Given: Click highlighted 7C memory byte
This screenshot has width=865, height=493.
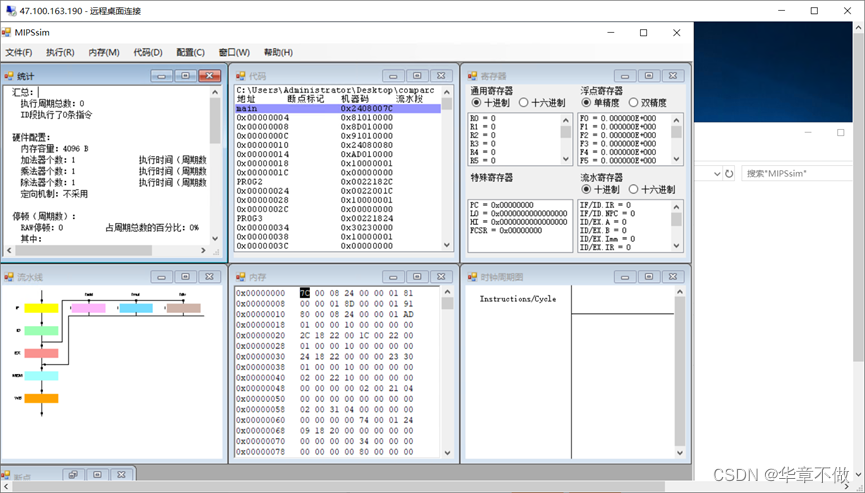Looking at the screenshot, I should pos(305,293).
